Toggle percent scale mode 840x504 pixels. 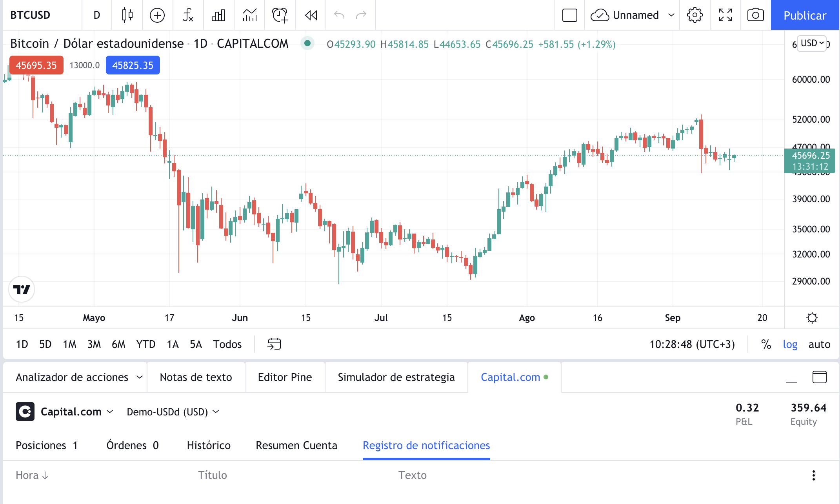tap(766, 344)
